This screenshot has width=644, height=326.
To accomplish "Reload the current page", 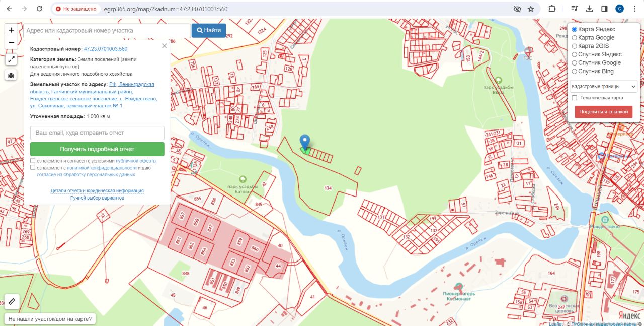I will click(40, 9).
